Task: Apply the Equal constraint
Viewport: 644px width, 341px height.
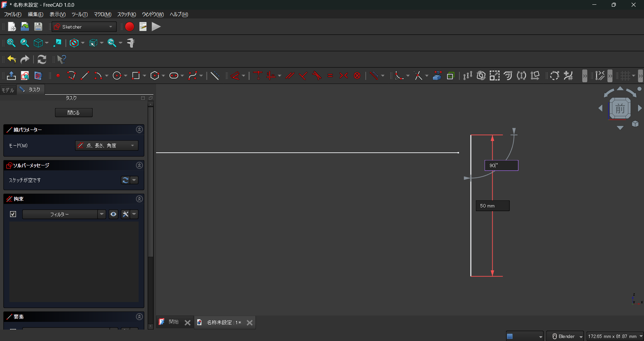Action: (330, 76)
